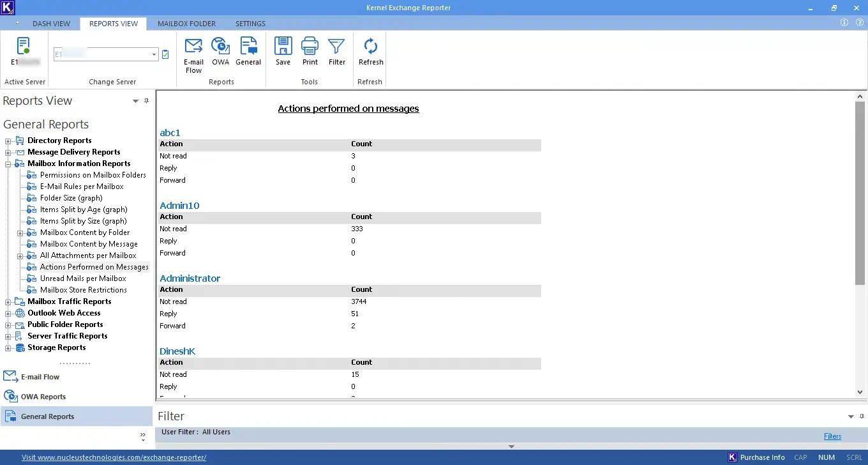The height and width of the screenshot is (465, 868).
Task: Open the Filters link
Action: (x=832, y=436)
